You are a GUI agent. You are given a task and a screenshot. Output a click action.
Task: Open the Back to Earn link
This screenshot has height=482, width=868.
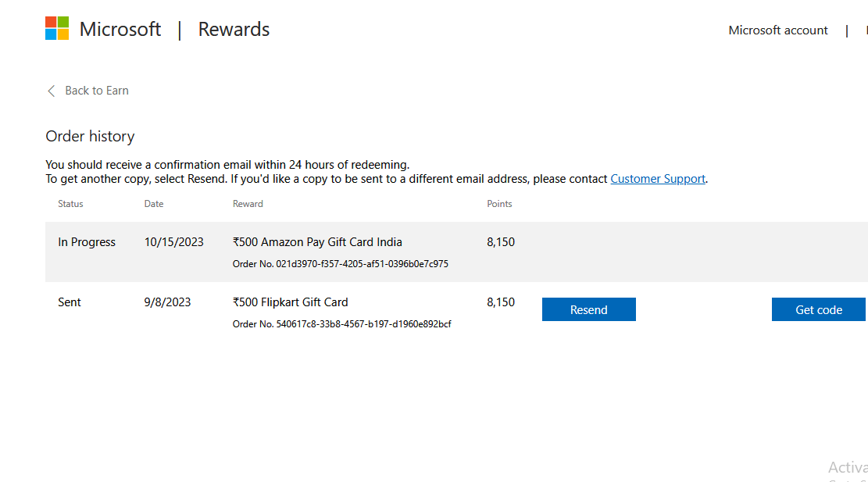pyautogui.click(x=96, y=91)
